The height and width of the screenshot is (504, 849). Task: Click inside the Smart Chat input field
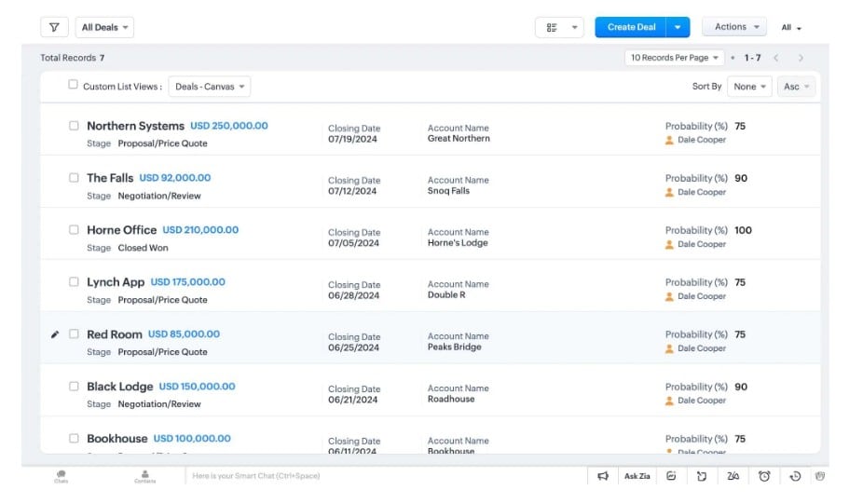[386, 476]
